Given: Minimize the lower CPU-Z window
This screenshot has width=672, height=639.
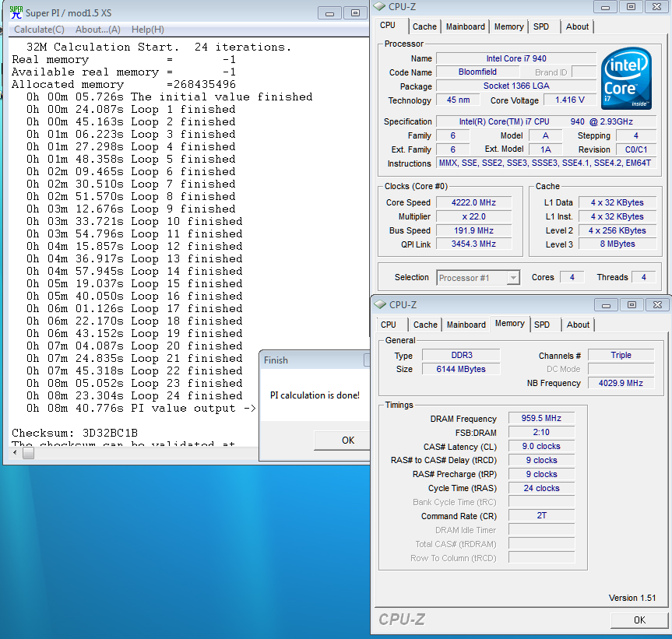Looking at the screenshot, I should (x=606, y=305).
